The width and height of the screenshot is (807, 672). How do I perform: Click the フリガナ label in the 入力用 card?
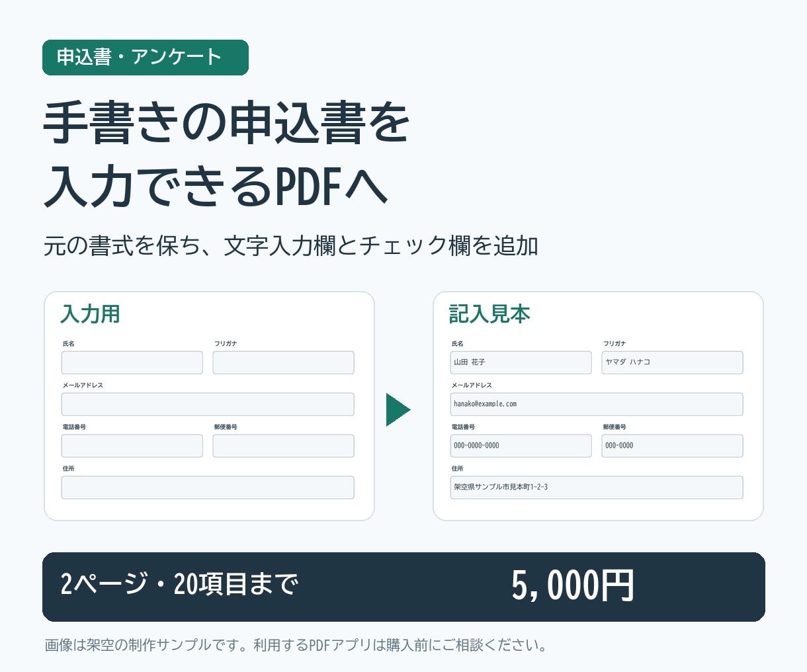click(x=226, y=344)
